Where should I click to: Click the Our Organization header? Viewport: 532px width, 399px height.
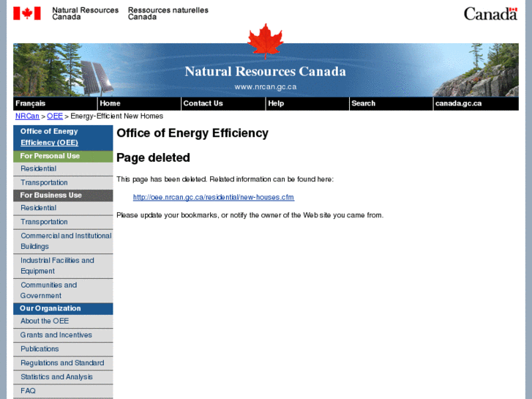63,309
